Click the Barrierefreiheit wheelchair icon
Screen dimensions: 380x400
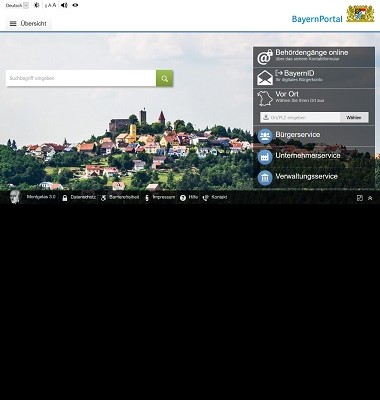coord(104,198)
